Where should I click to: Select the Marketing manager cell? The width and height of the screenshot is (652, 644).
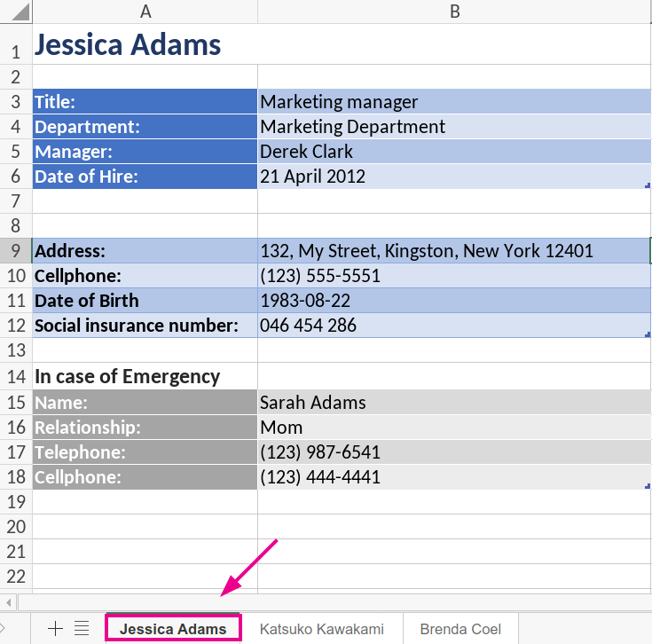pyautogui.click(x=454, y=101)
